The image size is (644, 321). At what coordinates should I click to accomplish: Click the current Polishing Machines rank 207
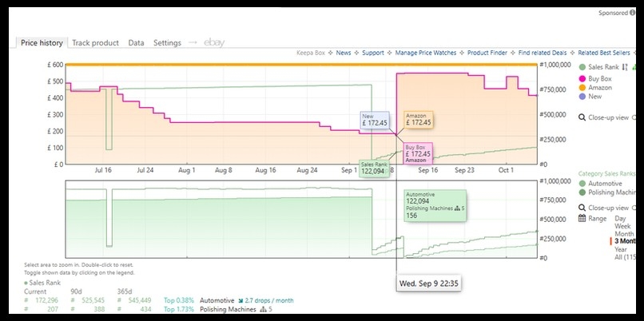pos(53,310)
